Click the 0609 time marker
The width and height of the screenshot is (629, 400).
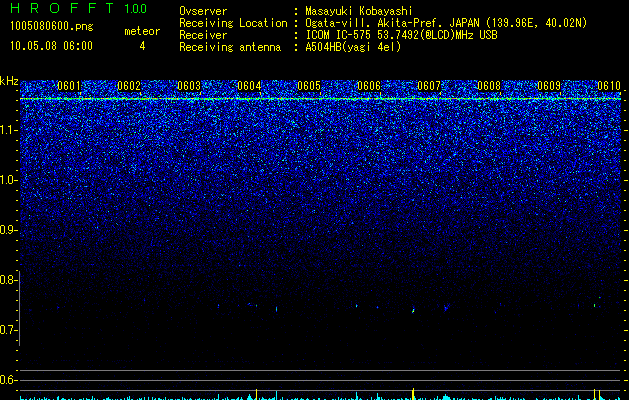(x=549, y=86)
